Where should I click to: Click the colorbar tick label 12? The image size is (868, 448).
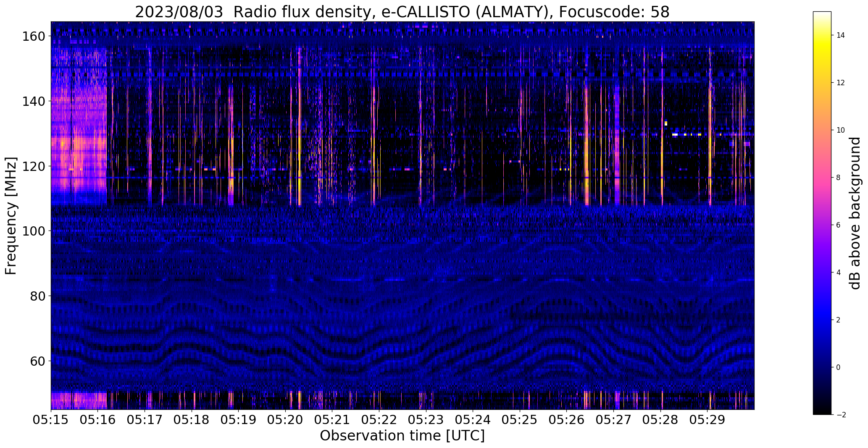(x=840, y=83)
